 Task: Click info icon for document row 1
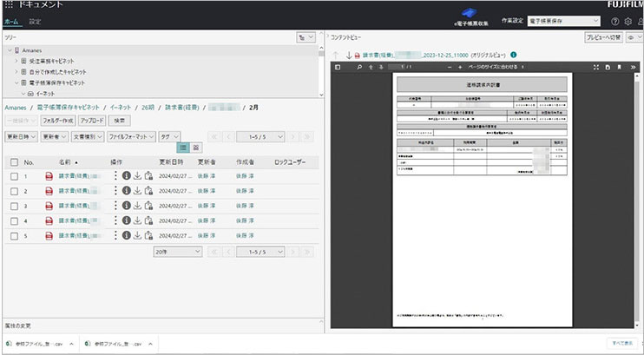coord(127,176)
